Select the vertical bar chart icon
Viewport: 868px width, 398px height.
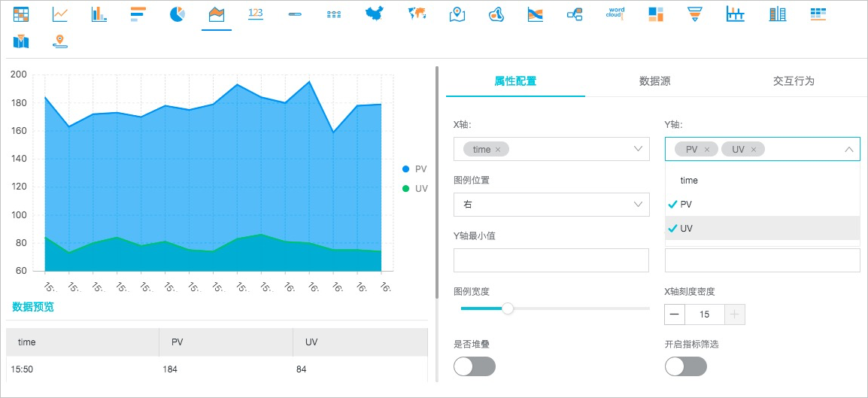99,14
